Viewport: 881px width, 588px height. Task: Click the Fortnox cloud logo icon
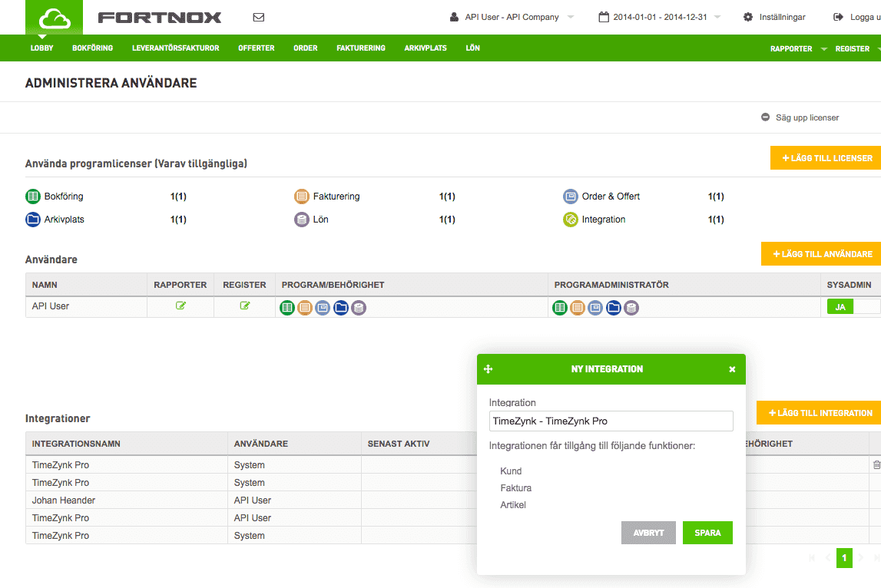tap(55, 19)
